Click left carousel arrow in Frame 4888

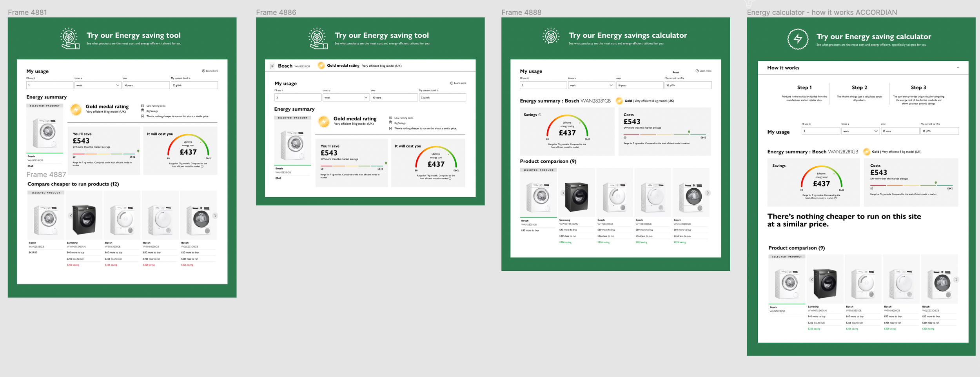[563, 193]
